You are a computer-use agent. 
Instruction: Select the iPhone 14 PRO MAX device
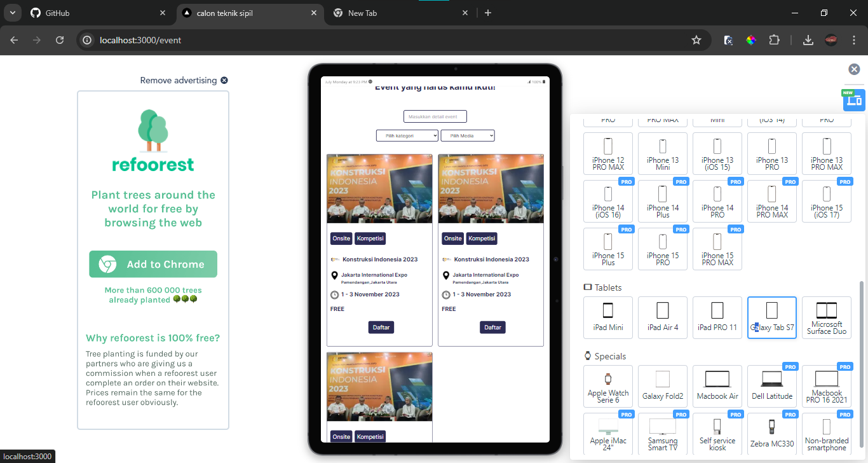click(772, 201)
